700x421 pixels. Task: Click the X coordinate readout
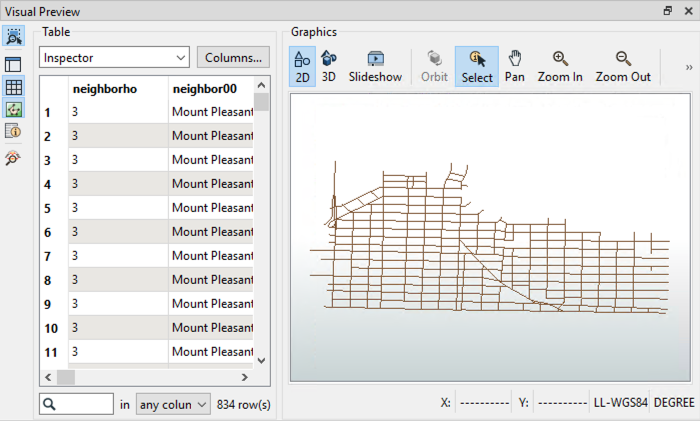click(x=485, y=403)
